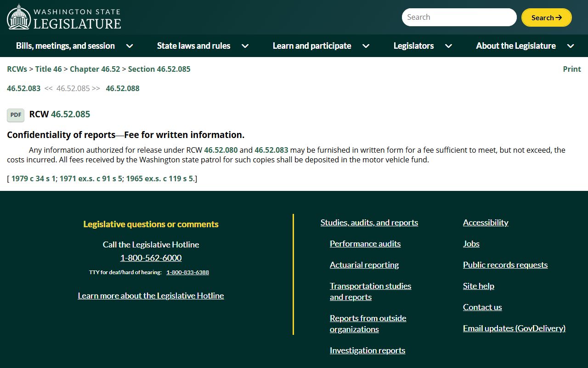The width and height of the screenshot is (588, 368).
Task: Open the 1979 c 34 s 1 citation
Action: tap(33, 178)
